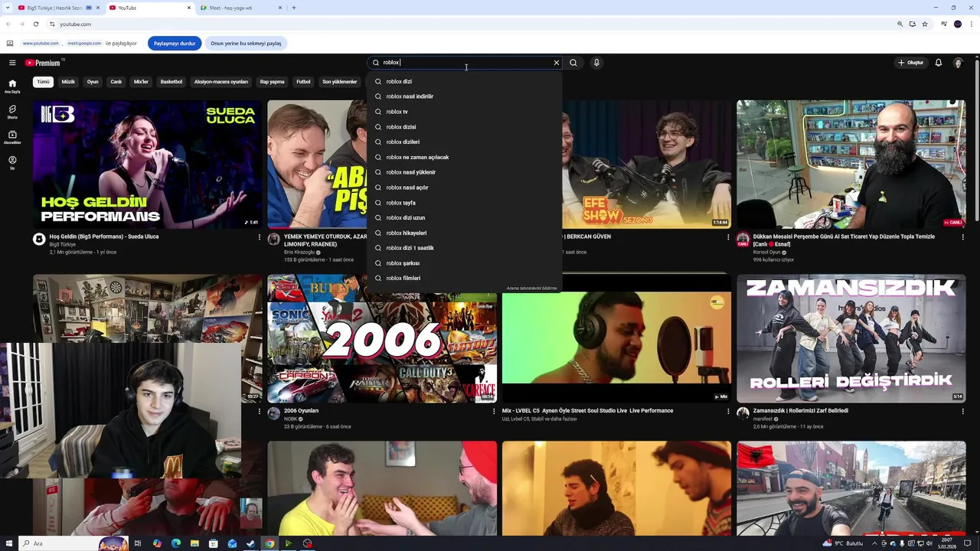The image size is (980, 551).
Task: Open the zoom magnifier in the address bar
Action: tap(900, 24)
